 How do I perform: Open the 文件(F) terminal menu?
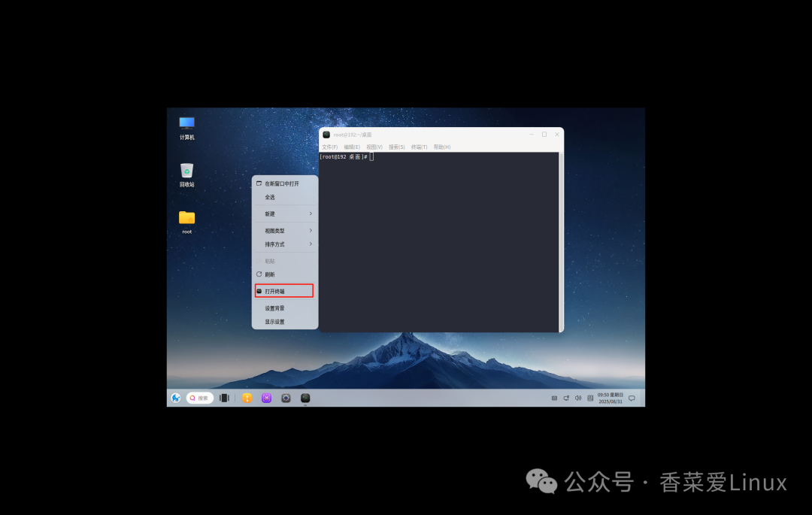click(x=330, y=147)
